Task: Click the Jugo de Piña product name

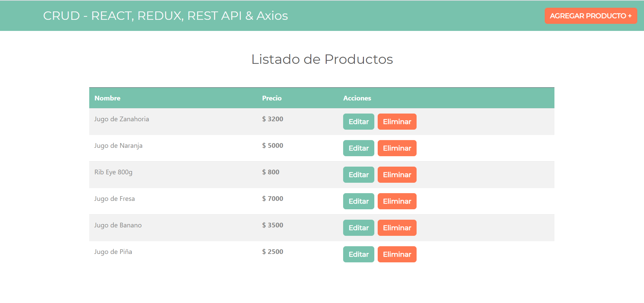Action: coord(113,252)
